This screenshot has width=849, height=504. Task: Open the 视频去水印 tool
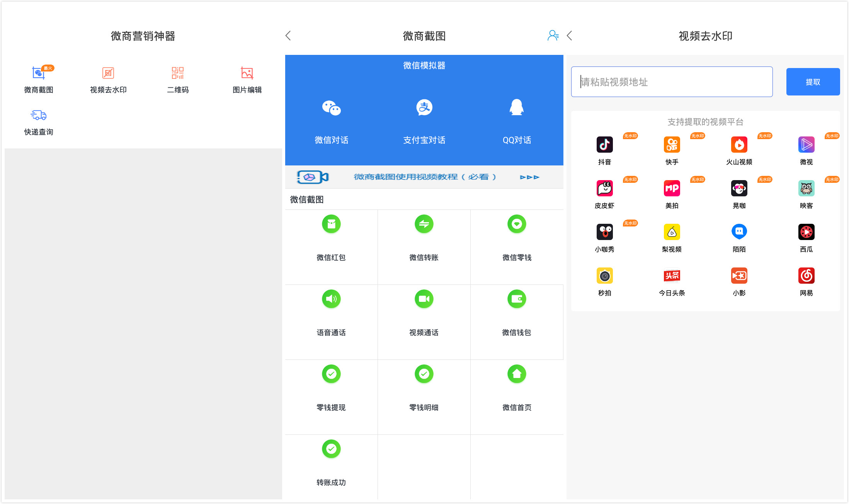(x=108, y=80)
